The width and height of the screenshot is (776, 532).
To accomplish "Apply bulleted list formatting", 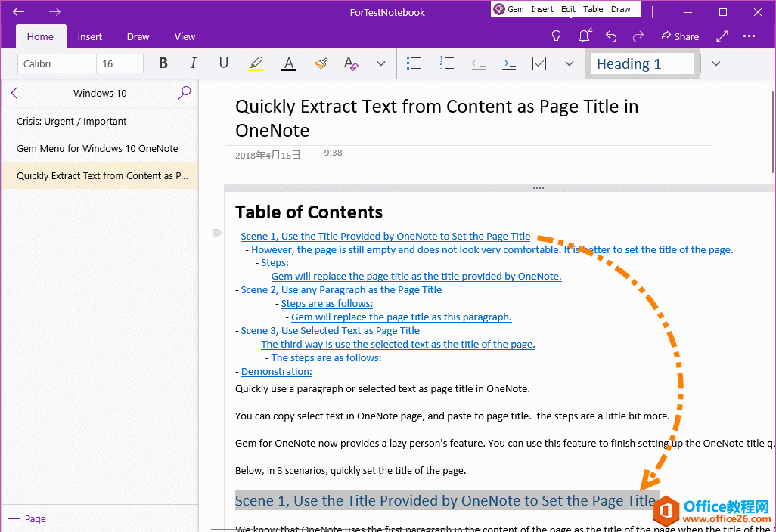I will 414,63.
